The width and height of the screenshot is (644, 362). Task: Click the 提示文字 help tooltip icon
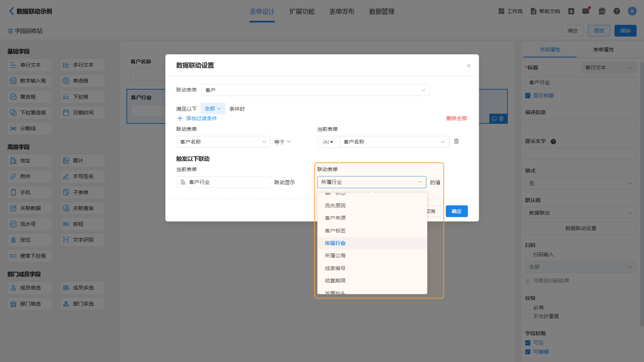(553, 142)
